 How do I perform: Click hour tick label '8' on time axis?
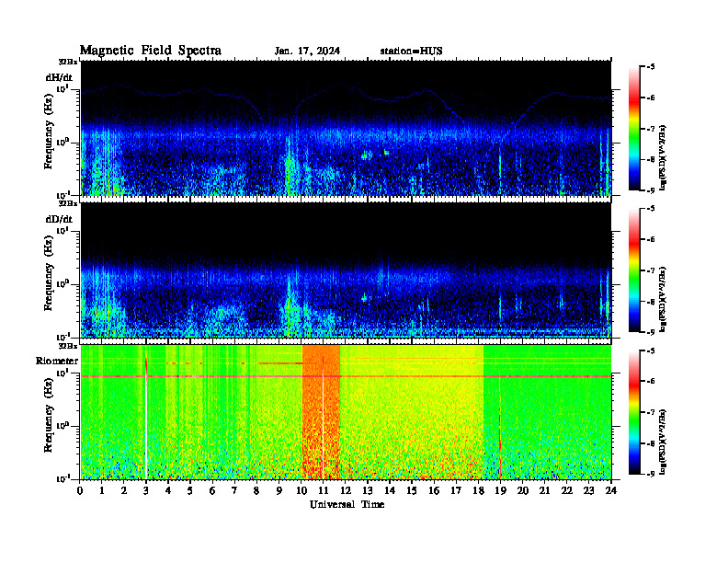(x=256, y=490)
